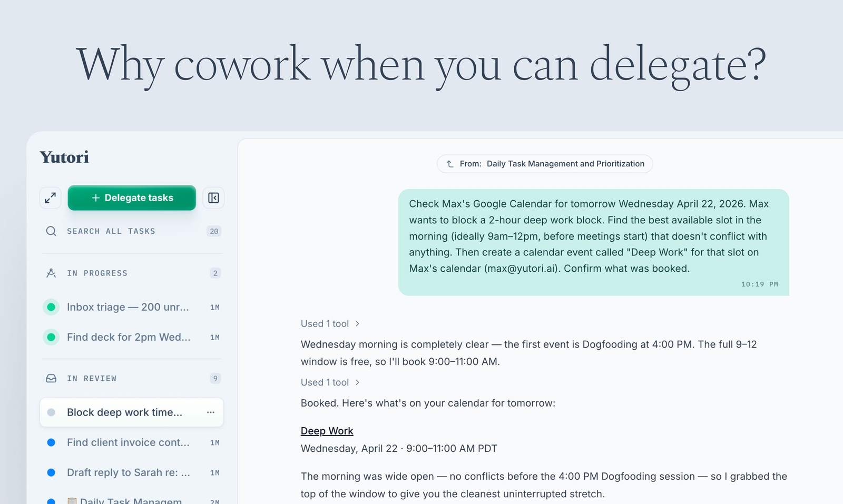The height and width of the screenshot is (504, 843).
Task: Click blue status dot for Find client invoice
Action: click(x=51, y=443)
